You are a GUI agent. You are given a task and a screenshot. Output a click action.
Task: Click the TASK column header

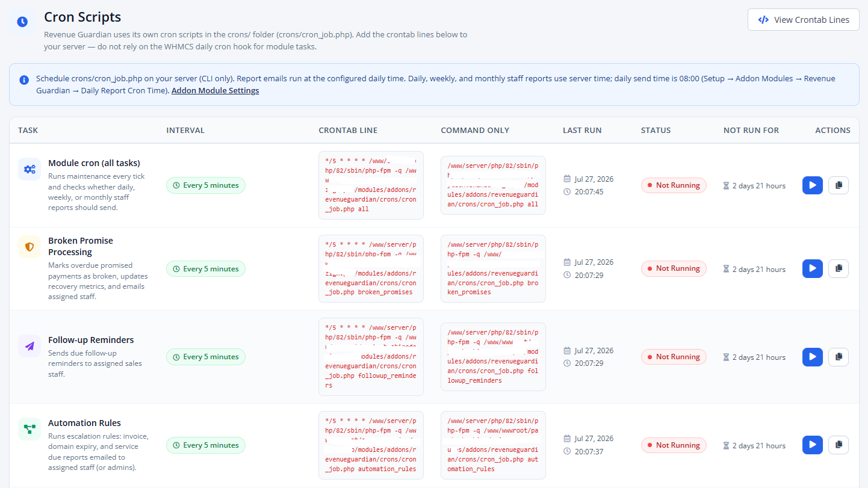tap(28, 130)
